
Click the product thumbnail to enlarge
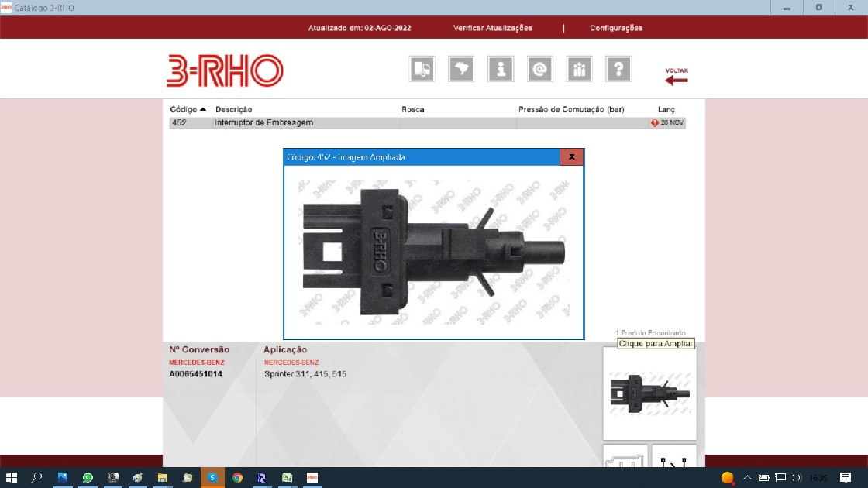tap(649, 393)
